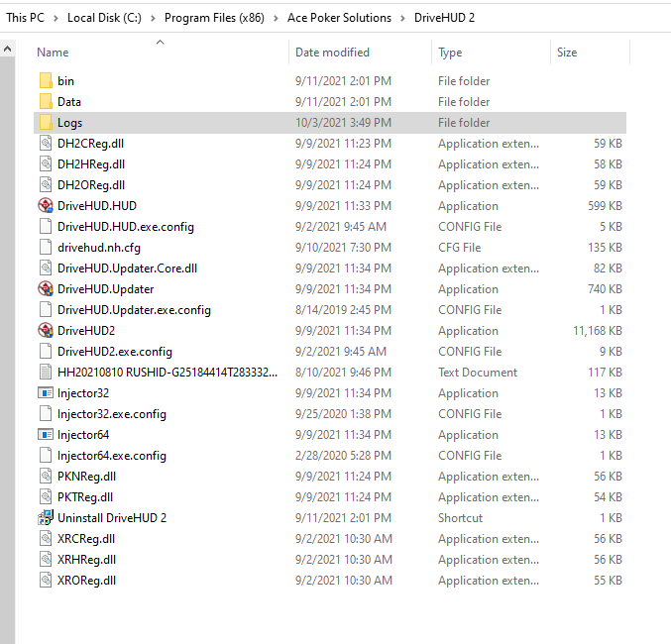Expand the chevron after Local Disk (C:)
671x644 pixels.
click(153, 18)
